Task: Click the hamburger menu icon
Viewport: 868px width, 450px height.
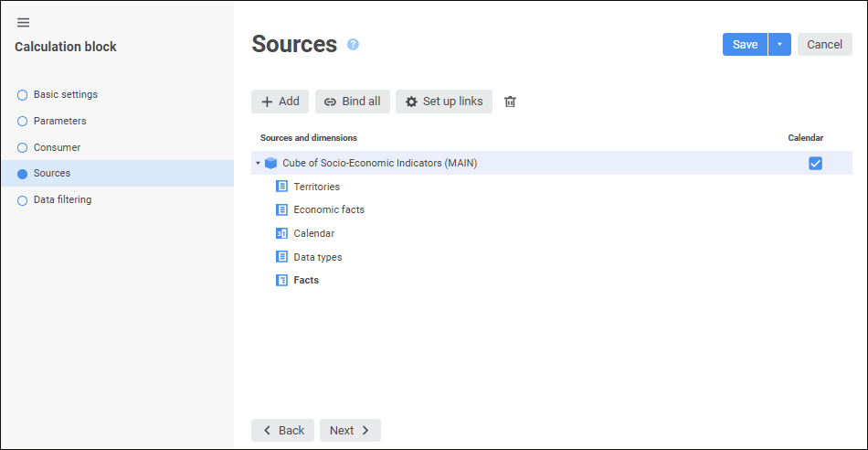Action: point(24,23)
